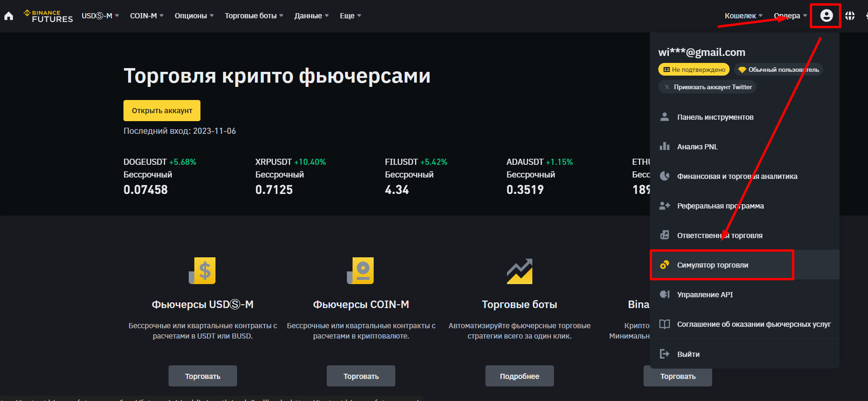
Task: Click Подробнее under Торговые боты
Action: pyautogui.click(x=520, y=376)
